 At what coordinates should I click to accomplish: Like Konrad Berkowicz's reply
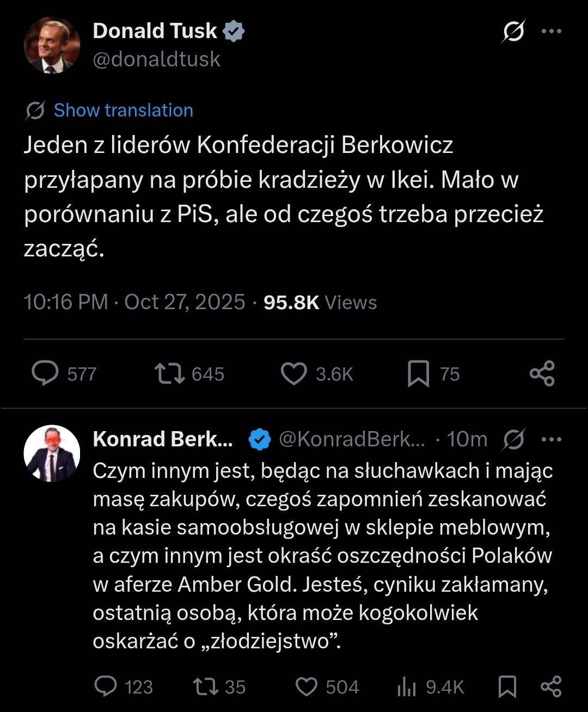click(307, 686)
